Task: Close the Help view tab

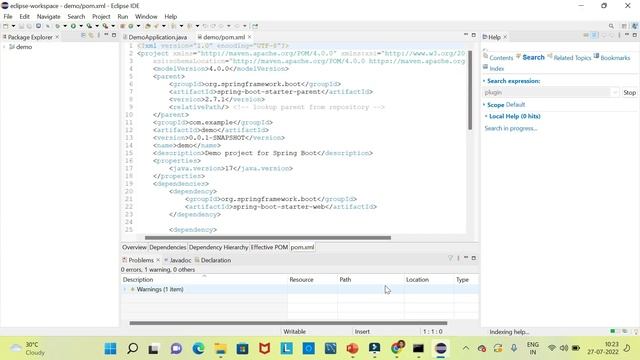Action: [x=505, y=37]
